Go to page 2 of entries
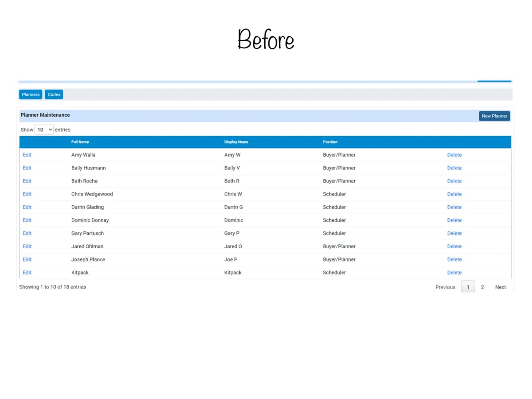This screenshot has height=399, width=532. (482, 287)
